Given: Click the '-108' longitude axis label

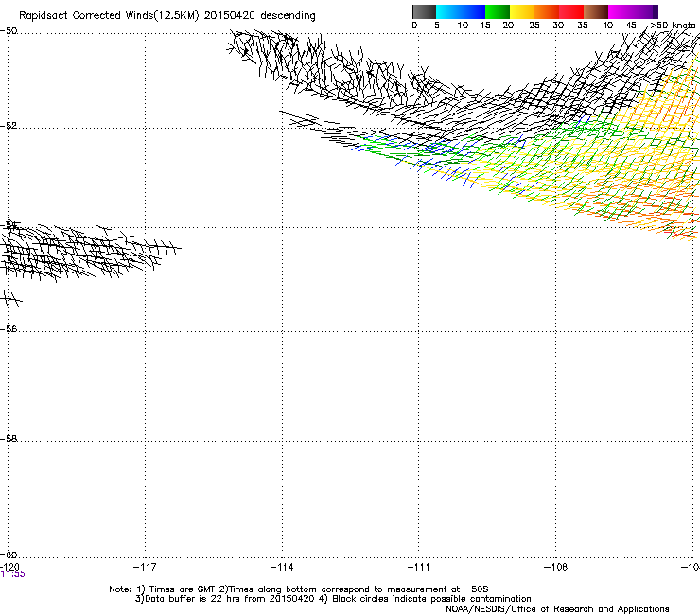Looking at the screenshot, I should pos(556,567).
